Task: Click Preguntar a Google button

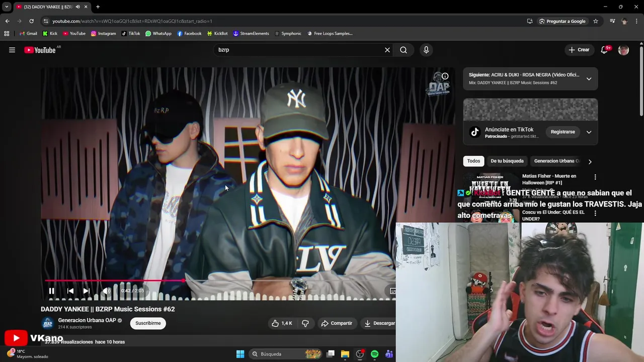Action: pyautogui.click(x=562, y=21)
